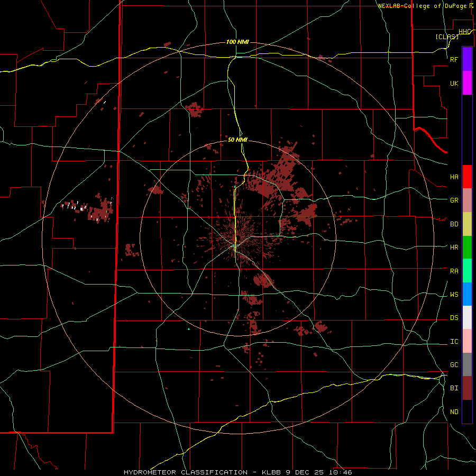The height and width of the screenshot is (476, 476).
Task: Select the light pink IC swatch
Action: [x=467, y=341]
